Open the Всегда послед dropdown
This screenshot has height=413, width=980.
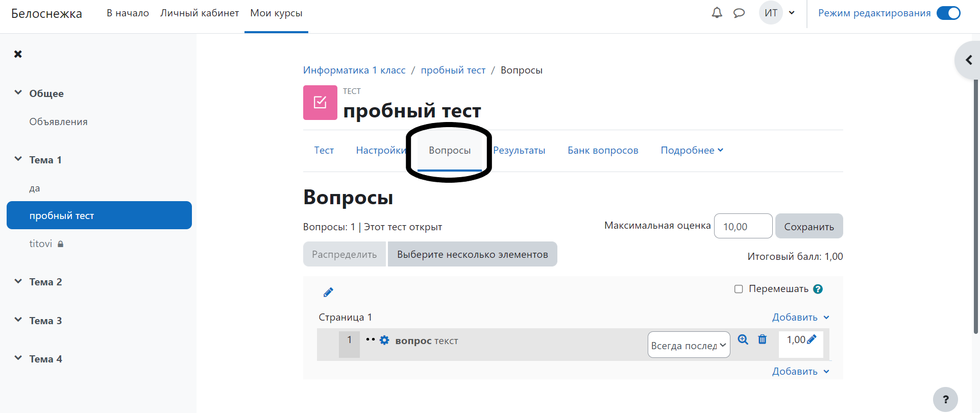coord(689,345)
